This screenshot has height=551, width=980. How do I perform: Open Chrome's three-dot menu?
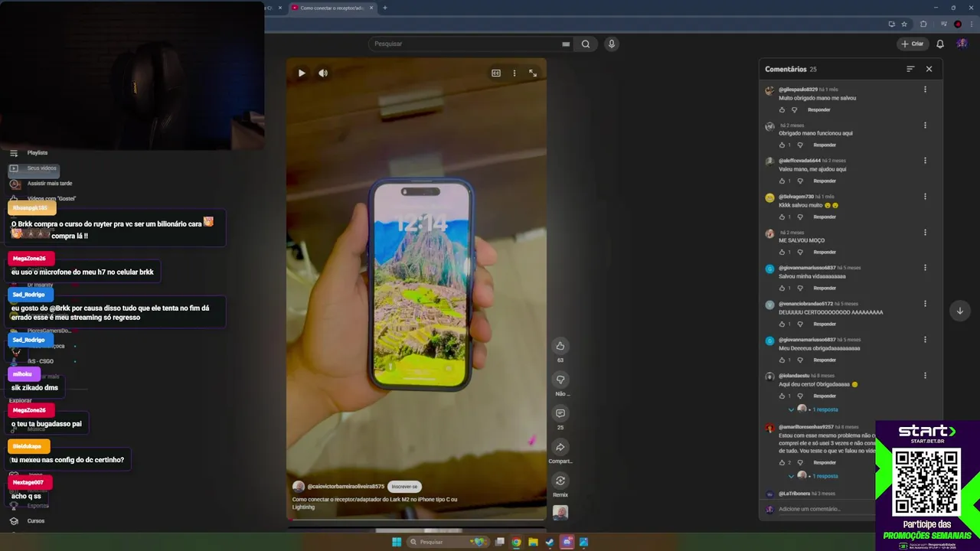[971, 24]
